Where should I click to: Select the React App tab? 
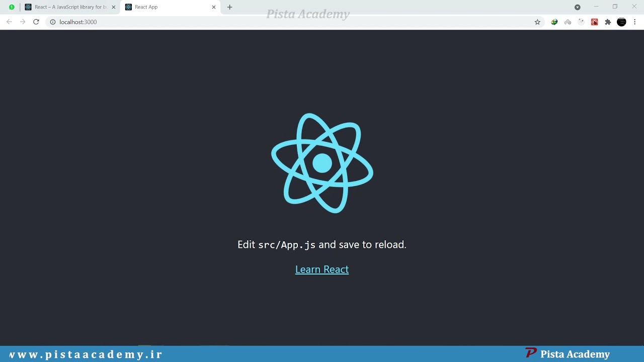point(171,7)
